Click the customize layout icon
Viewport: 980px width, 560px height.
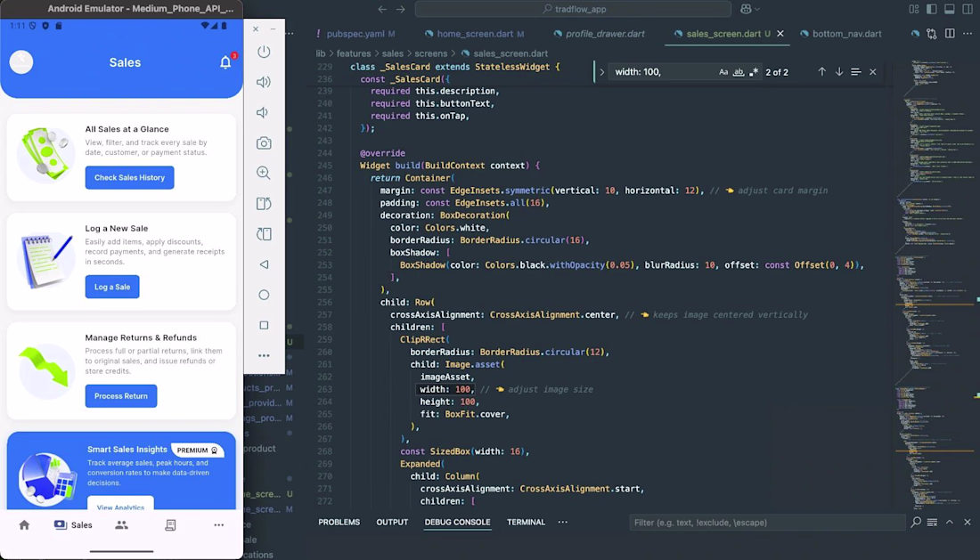[x=914, y=9]
